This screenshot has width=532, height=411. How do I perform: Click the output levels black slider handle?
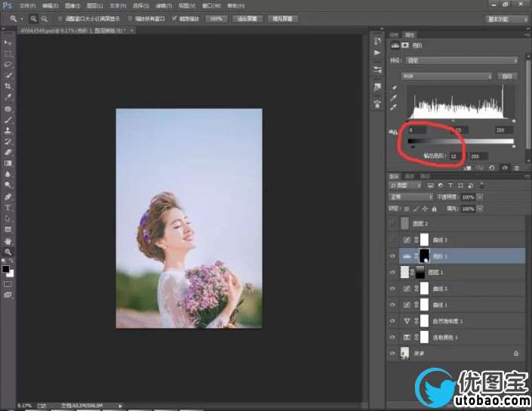(x=413, y=147)
